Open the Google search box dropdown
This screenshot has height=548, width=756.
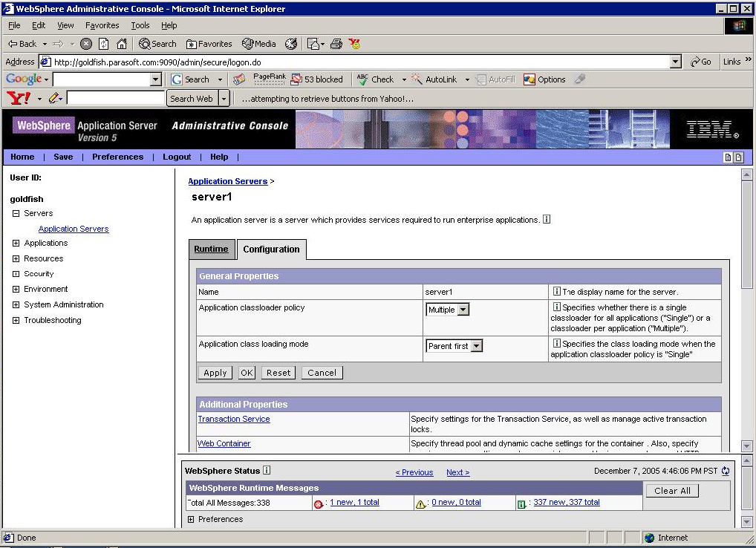coord(155,79)
